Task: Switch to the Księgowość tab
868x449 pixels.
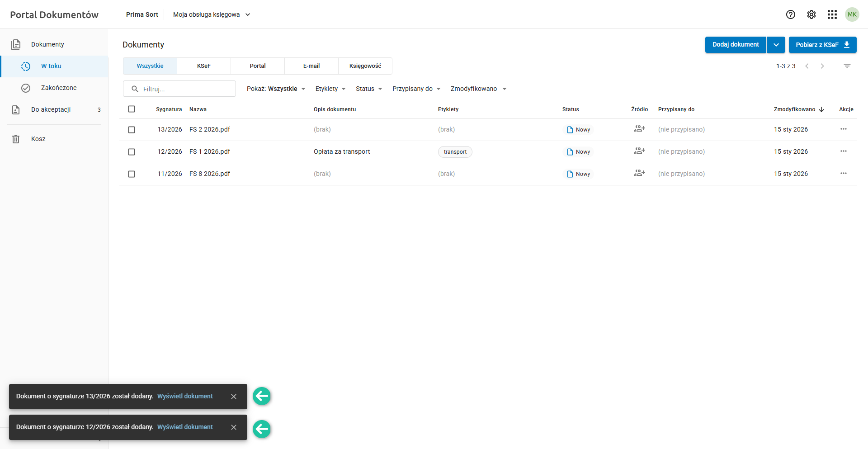Action: click(365, 66)
